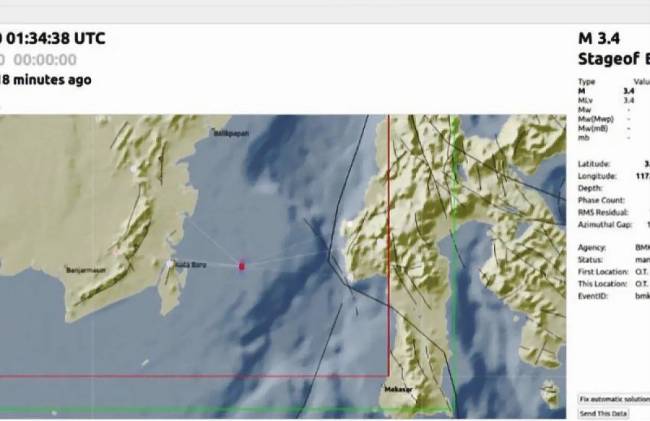This screenshot has height=421, width=650.
Task: Click the Balikpapan city label on map
Action: click(x=231, y=133)
